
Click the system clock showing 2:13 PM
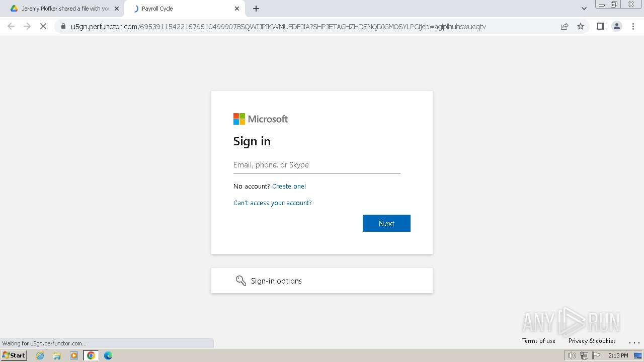pos(618,355)
